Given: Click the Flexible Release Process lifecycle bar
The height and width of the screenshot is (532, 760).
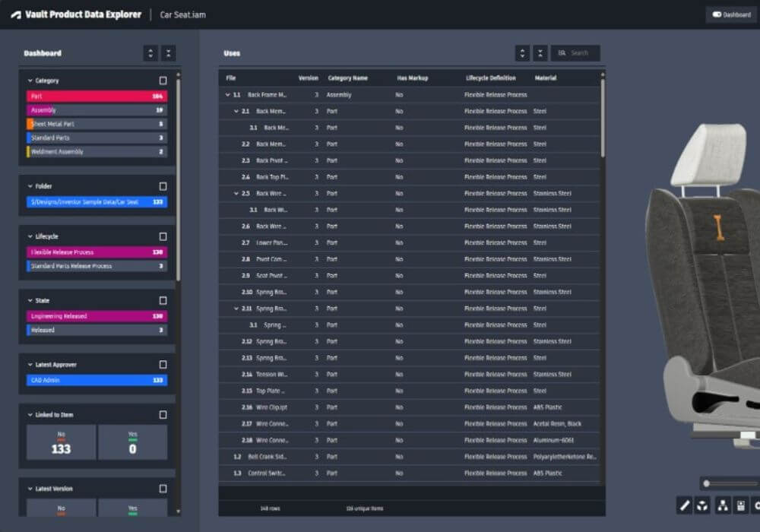Looking at the screenshot, I should pyautogui.click(x=95, y=252).
